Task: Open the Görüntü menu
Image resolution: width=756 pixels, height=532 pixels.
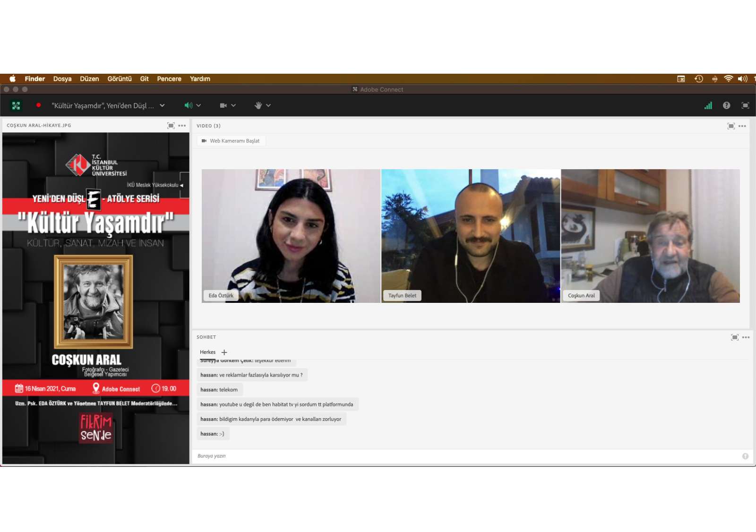Action: 119,79
